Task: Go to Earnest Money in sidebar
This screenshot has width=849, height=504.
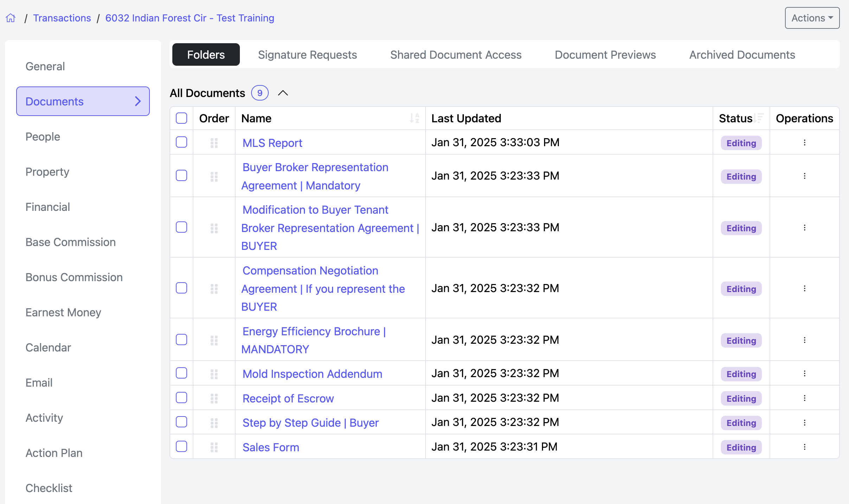Action: pyautogui.click(x=63, y=312)
